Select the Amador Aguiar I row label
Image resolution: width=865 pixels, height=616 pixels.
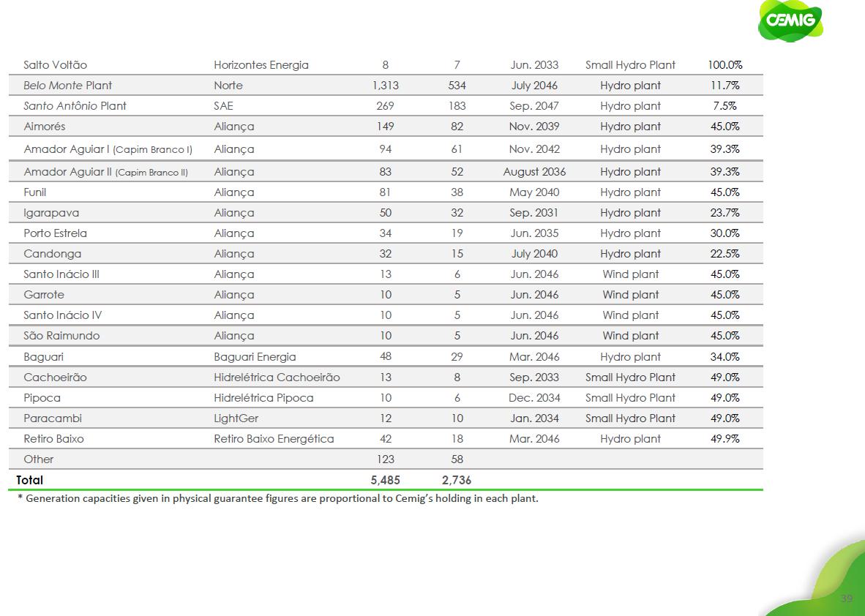tap(108, 149)
